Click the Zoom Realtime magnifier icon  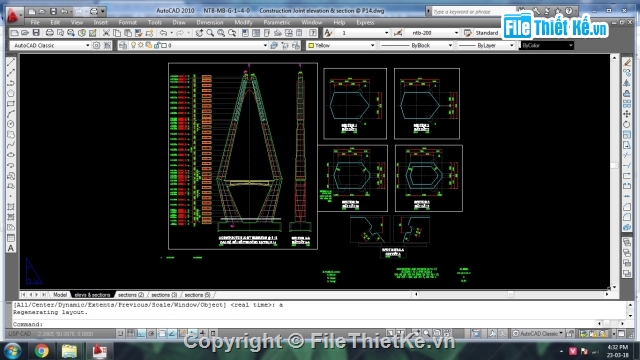210,33
